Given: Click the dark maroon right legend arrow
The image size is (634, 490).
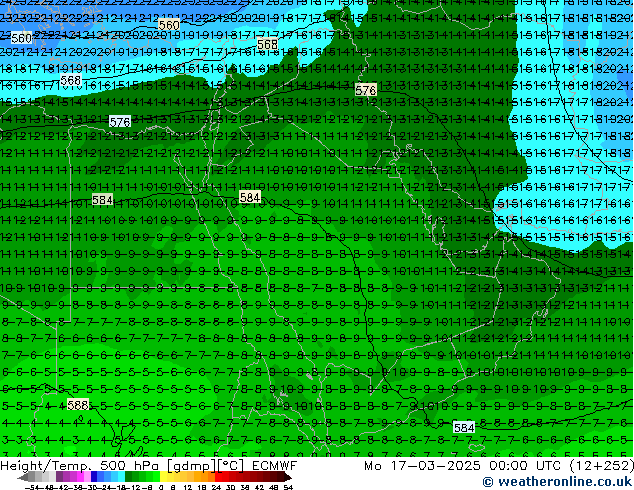Looking at the screenshot, I should [x=287, y=478].
